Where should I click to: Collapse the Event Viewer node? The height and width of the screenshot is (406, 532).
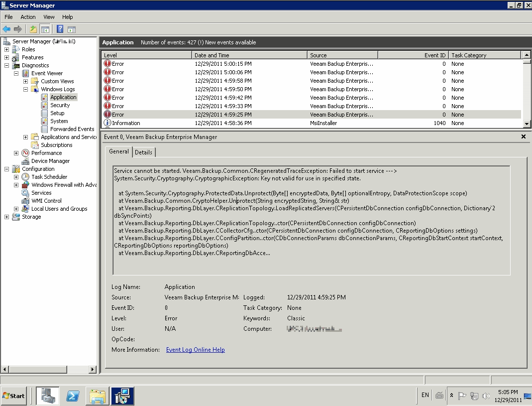coord(16,73)
